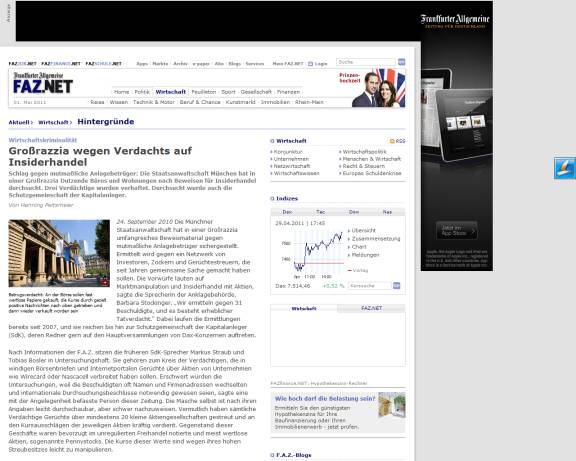The image size is (576, 461).
Task: Open the Wirtschaftswissen sidebar link
Action: tap(296, 173)
